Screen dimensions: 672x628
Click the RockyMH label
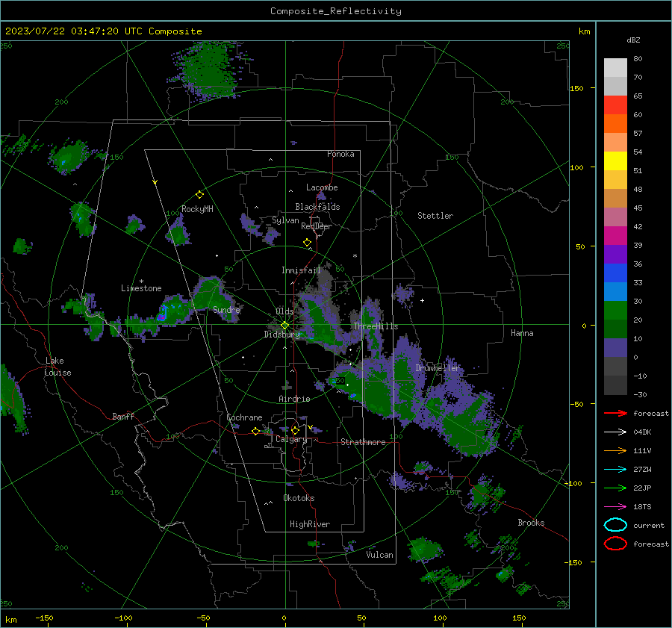197,209
